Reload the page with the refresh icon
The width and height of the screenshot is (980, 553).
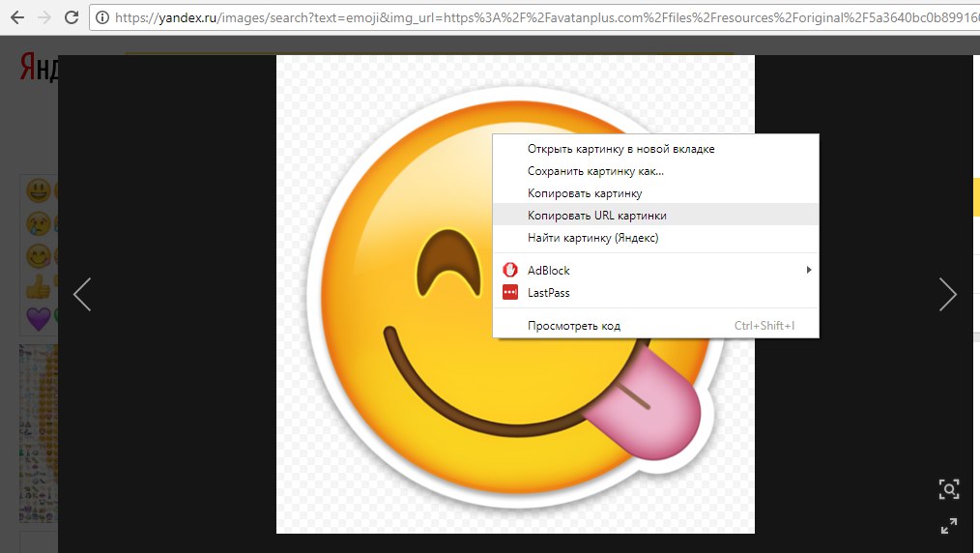[x=72, y=17]
